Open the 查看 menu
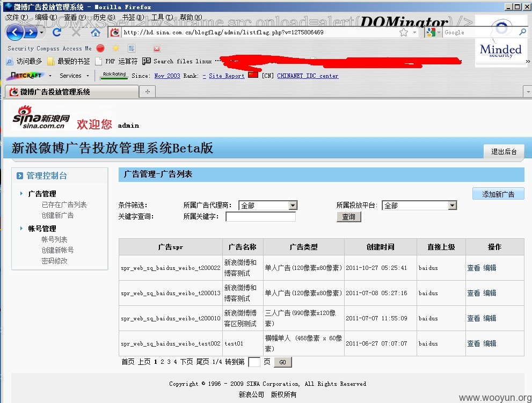Image resolution: width=532 pixels, height=403 pixels. (75, 17)
